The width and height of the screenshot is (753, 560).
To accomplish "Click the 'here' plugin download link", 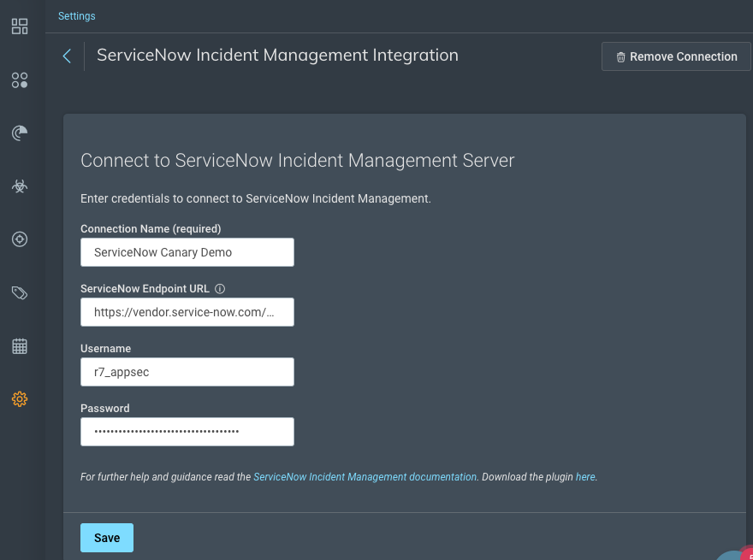I will 585,477.
